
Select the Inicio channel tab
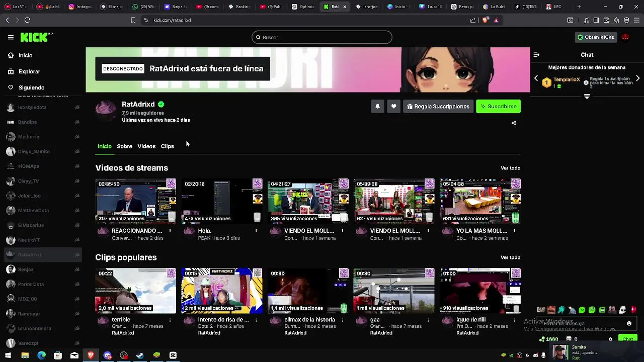(x=105, y=146)
